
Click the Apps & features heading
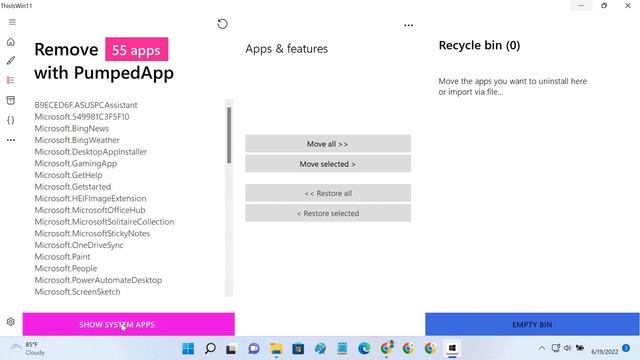[x=287, y=49]
